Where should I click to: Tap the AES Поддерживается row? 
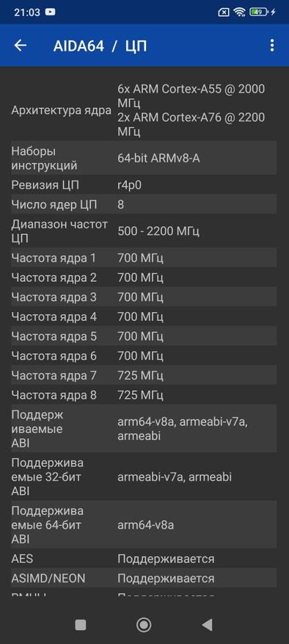click(x=144, y=559)
